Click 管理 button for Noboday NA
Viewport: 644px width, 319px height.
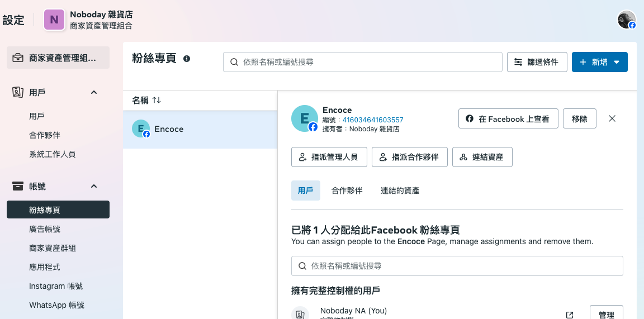(606, 314)
